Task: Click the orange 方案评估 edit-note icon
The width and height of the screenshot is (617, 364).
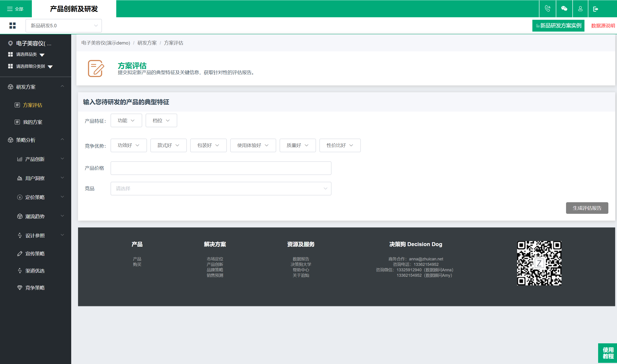Action: coord(96,68)
